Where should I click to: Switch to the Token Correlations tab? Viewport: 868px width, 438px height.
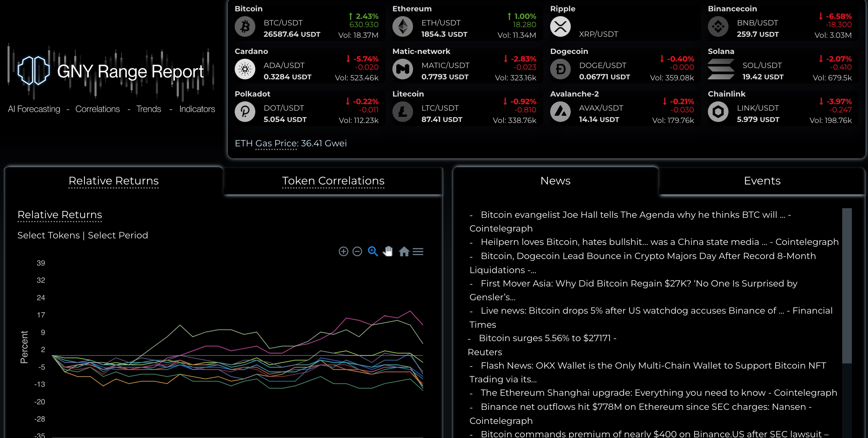pyautogui.click(x=333, y=181)
